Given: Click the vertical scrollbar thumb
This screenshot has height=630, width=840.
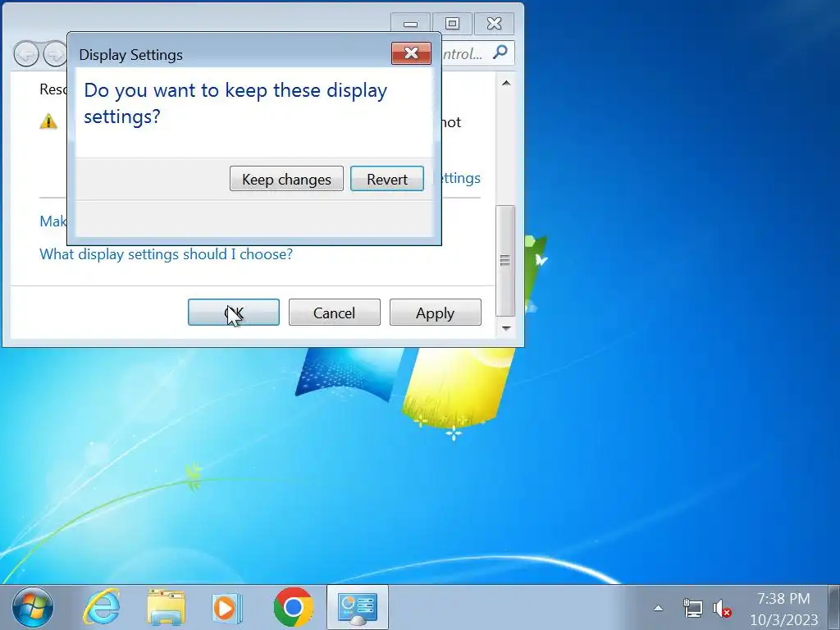Looking at the screenshot, I should (504, 260).
